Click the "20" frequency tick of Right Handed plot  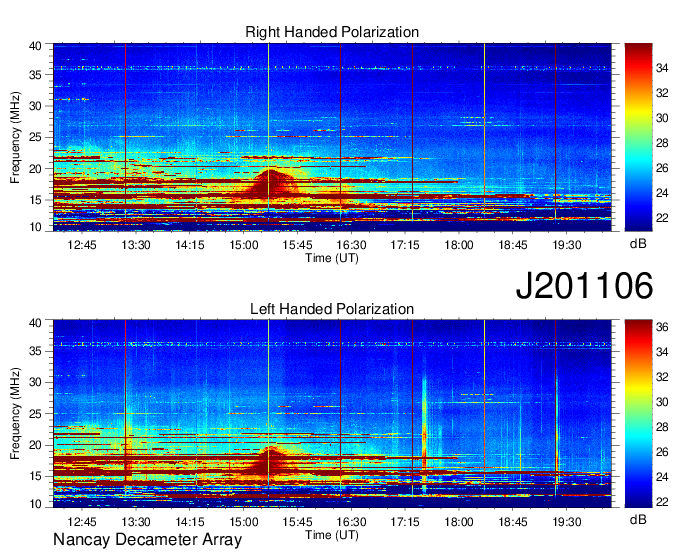(36, 169)
